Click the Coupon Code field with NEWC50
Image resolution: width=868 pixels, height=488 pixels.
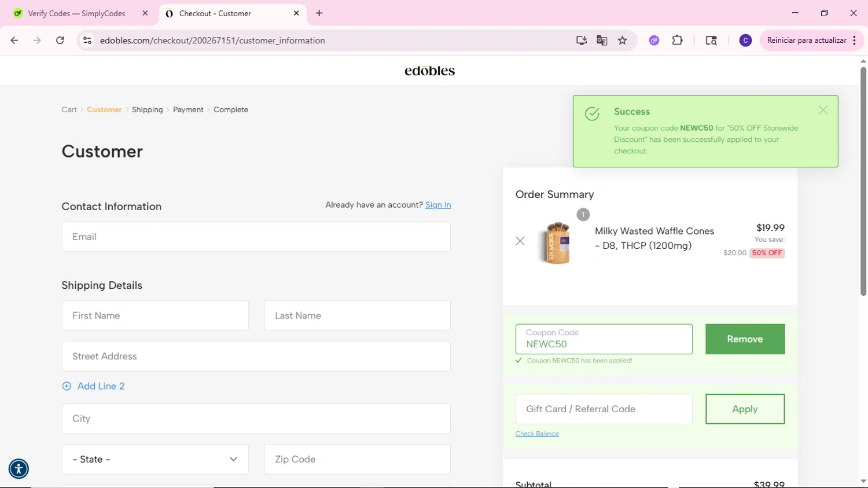(x=604, y=339)
